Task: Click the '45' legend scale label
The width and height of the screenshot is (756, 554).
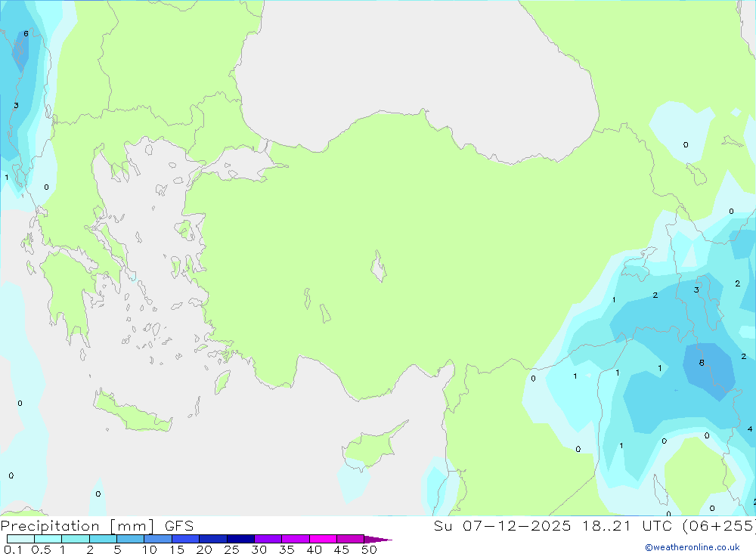Action: (342, 549)
